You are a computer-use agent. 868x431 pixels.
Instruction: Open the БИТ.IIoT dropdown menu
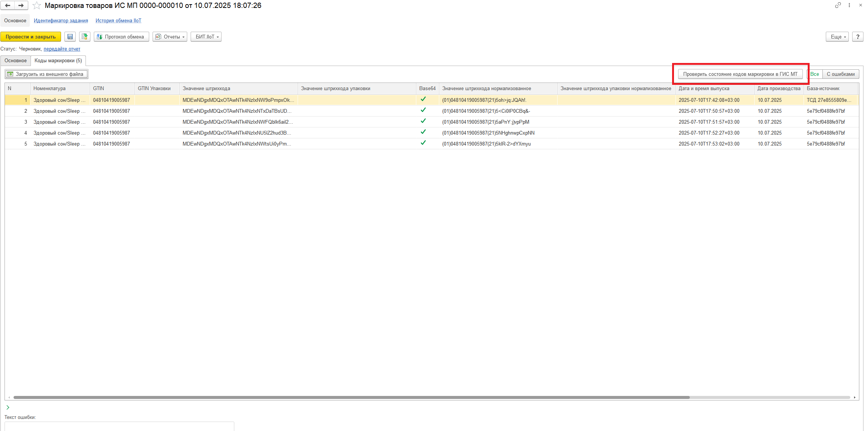pyautogui.click(x=206, y=37)
